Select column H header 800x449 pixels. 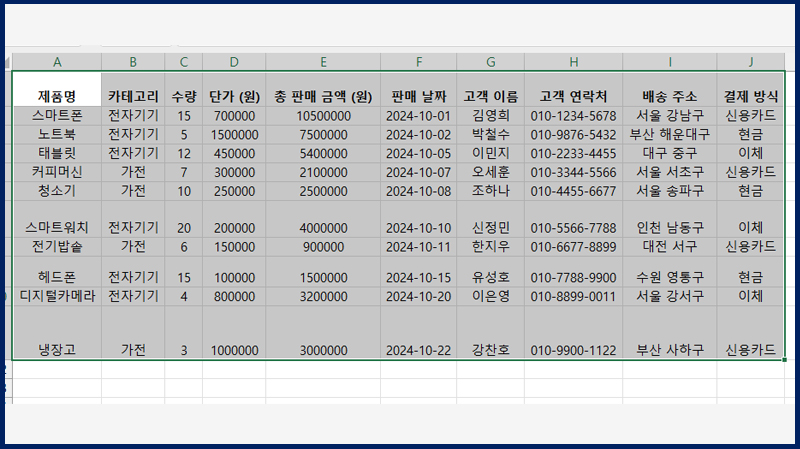(x=573, y=62)
